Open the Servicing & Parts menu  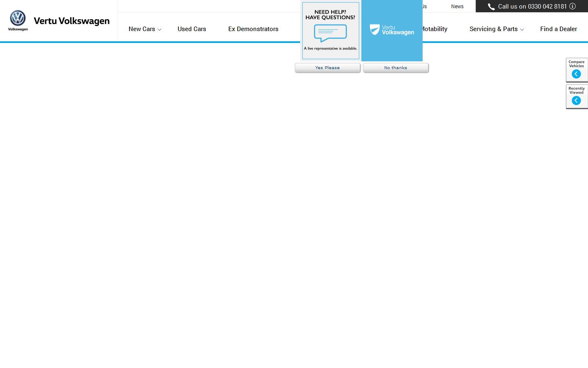(493, 29)
